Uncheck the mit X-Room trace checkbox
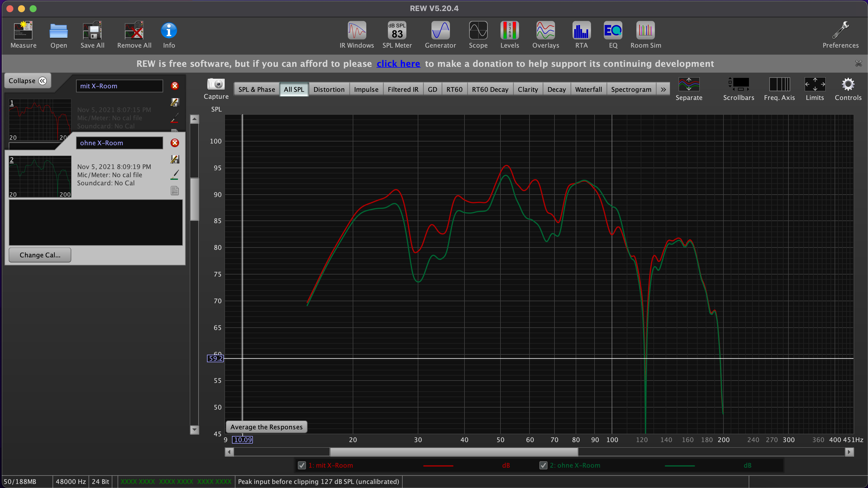The height and width of the screenshot is (488, 868). 302,465
